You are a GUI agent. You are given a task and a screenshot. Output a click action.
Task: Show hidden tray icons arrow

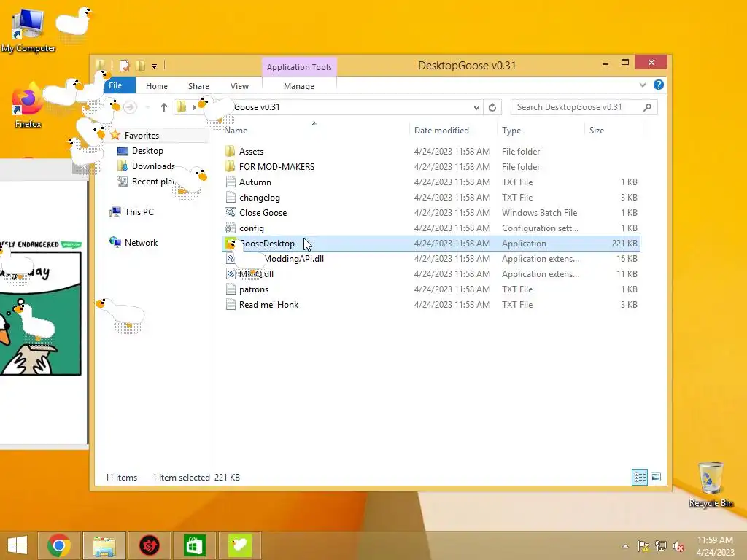pos(625,546)
